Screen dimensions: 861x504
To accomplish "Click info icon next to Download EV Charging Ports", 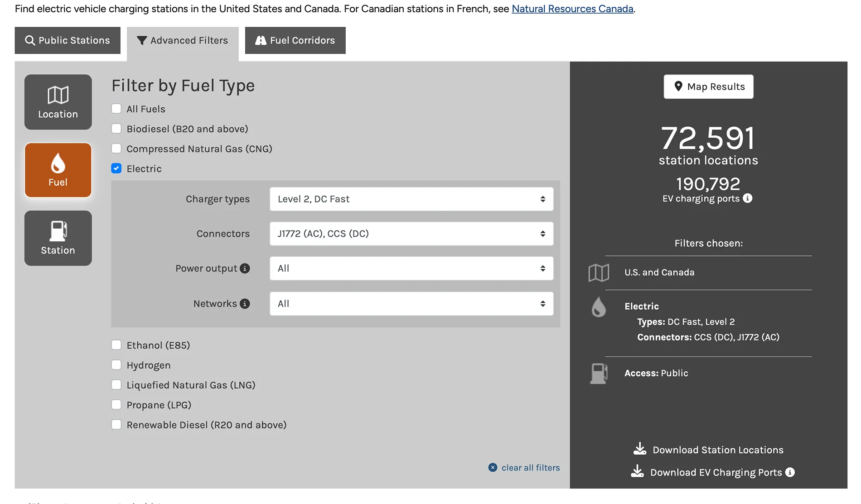I will (x=790, y=472).
